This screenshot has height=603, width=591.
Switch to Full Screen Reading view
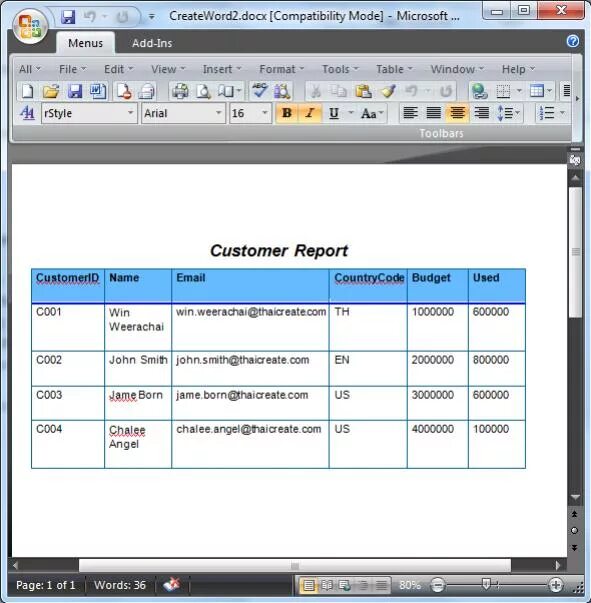[327, 585]
